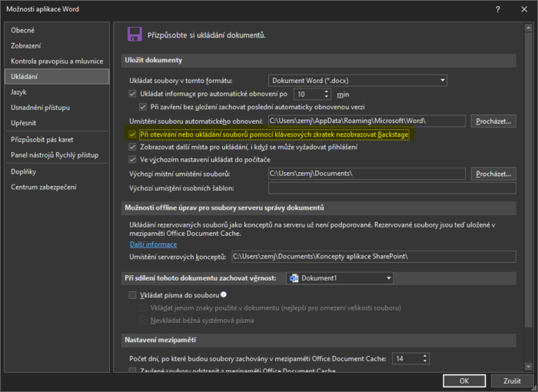The height and width of the screenshot is (392, 538).
Task: Open the Další informace link
Action: 154,244
